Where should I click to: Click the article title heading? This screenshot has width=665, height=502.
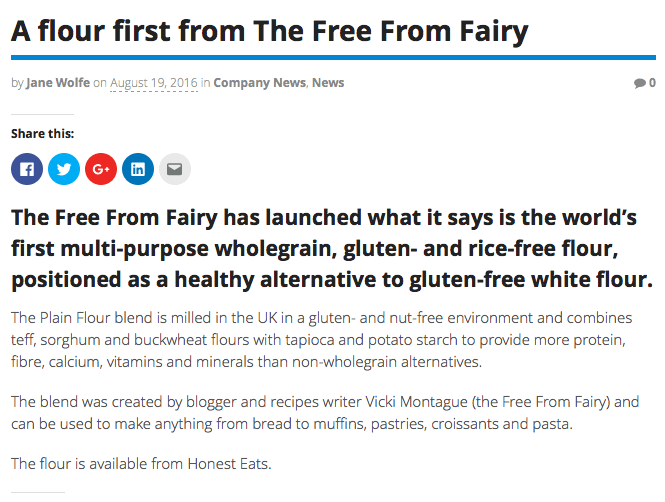pos(270,32)
